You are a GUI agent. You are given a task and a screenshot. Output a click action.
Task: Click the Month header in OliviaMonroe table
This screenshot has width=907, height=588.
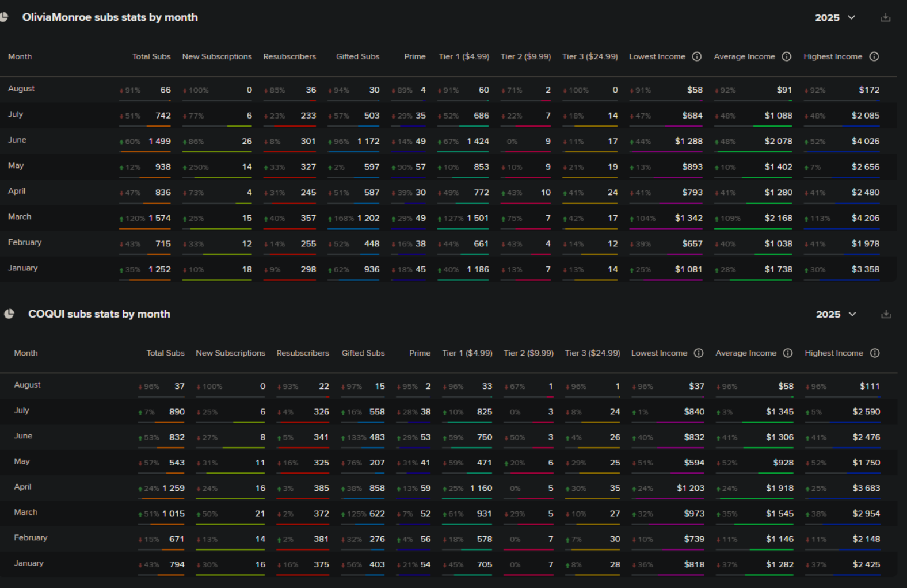point(20,56)
